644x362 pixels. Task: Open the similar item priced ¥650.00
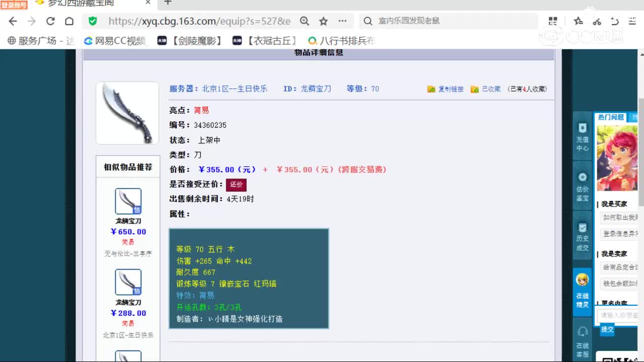[128, 201]
